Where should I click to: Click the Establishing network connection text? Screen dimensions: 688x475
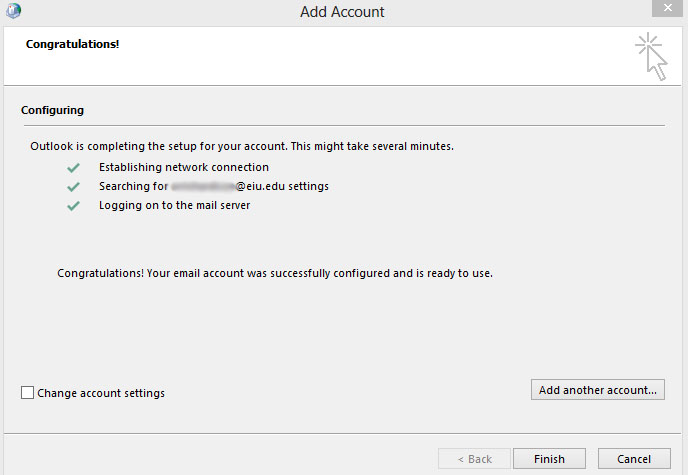(183, 167)
